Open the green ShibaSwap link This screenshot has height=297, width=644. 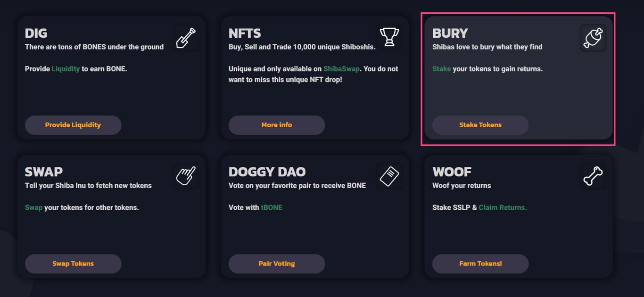[x=341, y=69]
